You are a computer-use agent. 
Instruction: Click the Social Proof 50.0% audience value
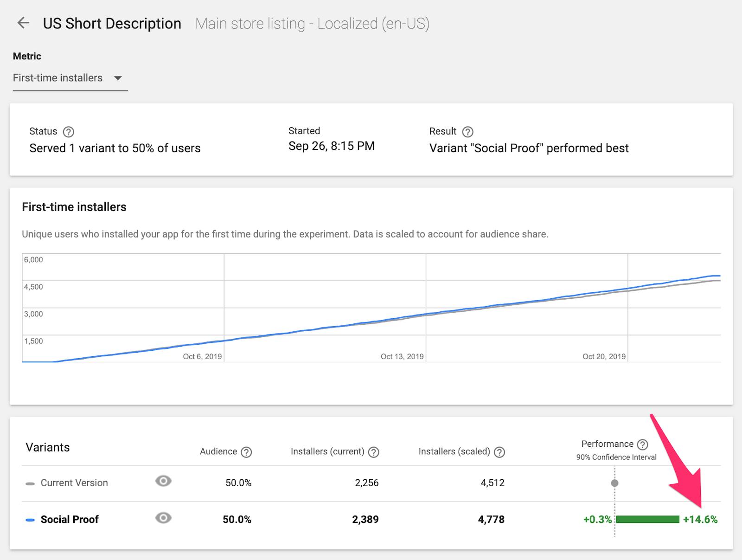[x=237, y=520]
